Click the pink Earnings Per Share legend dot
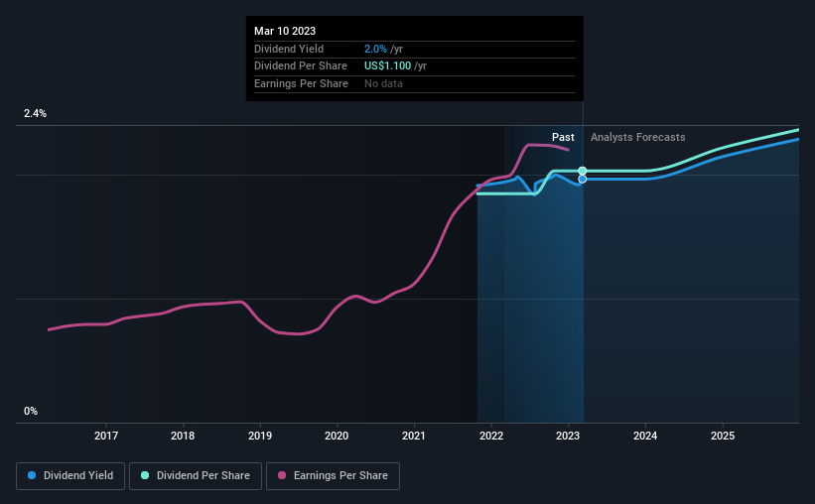Screen dimensions: 815x504 click(282, 475)
